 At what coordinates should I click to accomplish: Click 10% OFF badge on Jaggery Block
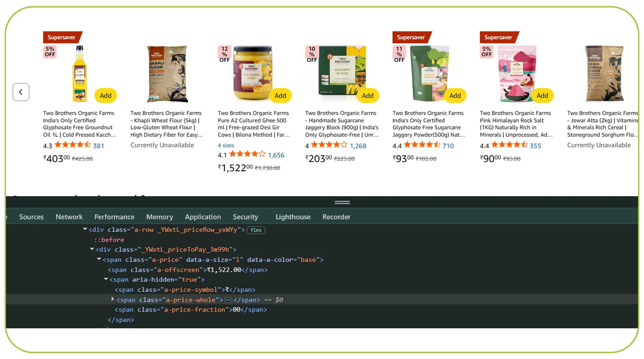pyautogui.click(x=312, y=54)
